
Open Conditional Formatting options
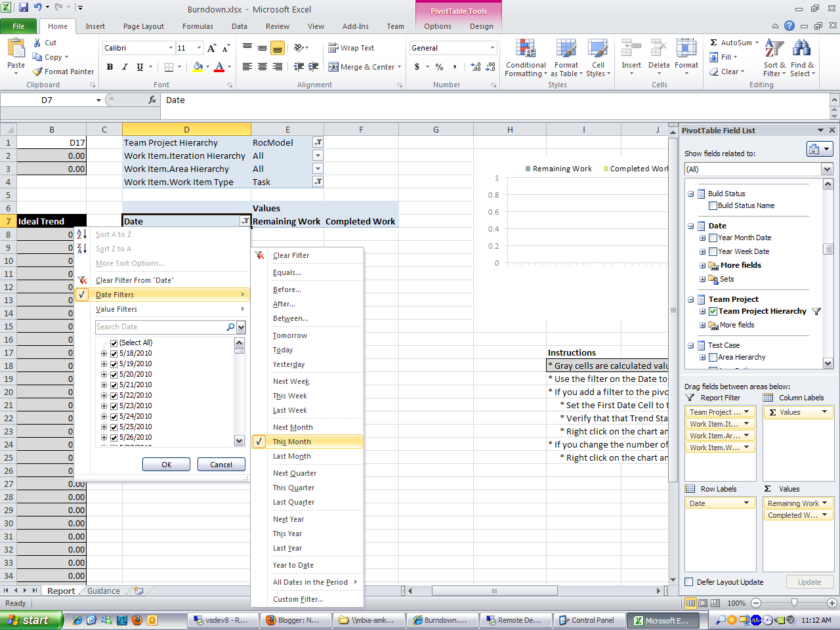tap(525, 57)
